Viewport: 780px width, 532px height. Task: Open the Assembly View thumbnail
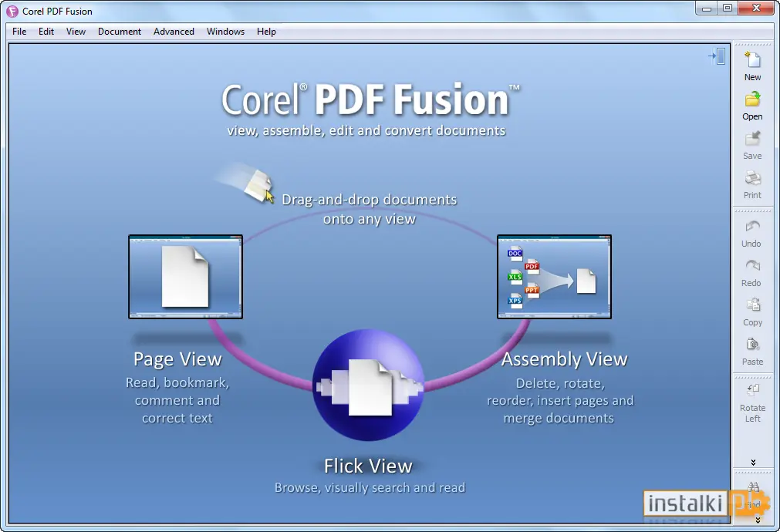pyautogui.click(x=554, y=277)
